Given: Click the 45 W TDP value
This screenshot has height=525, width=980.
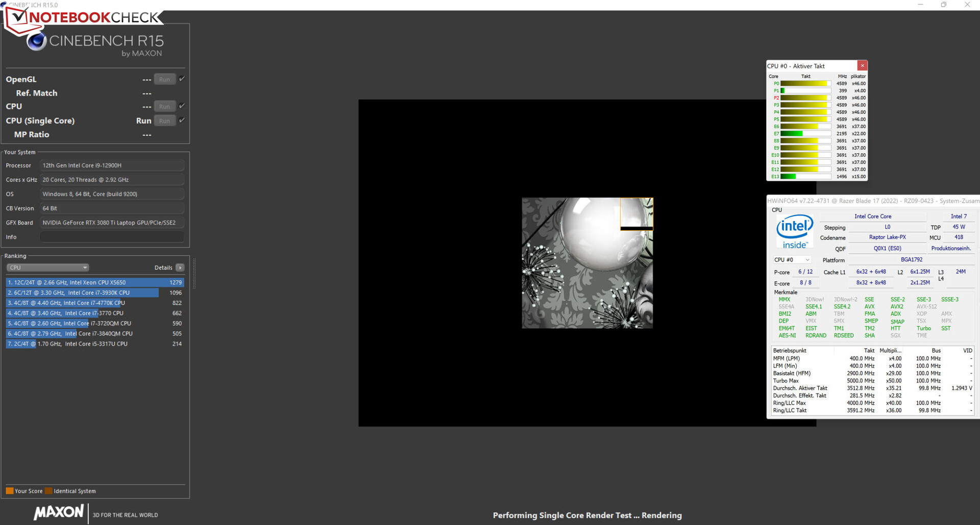Looking at the screenshot, I should coord(959,227).
